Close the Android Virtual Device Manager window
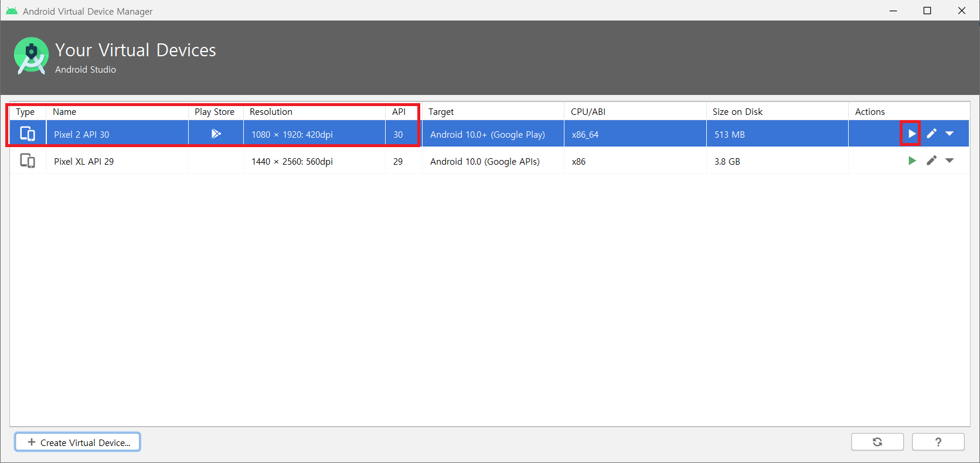The image size is (980, 463). (x=962, y=11)
